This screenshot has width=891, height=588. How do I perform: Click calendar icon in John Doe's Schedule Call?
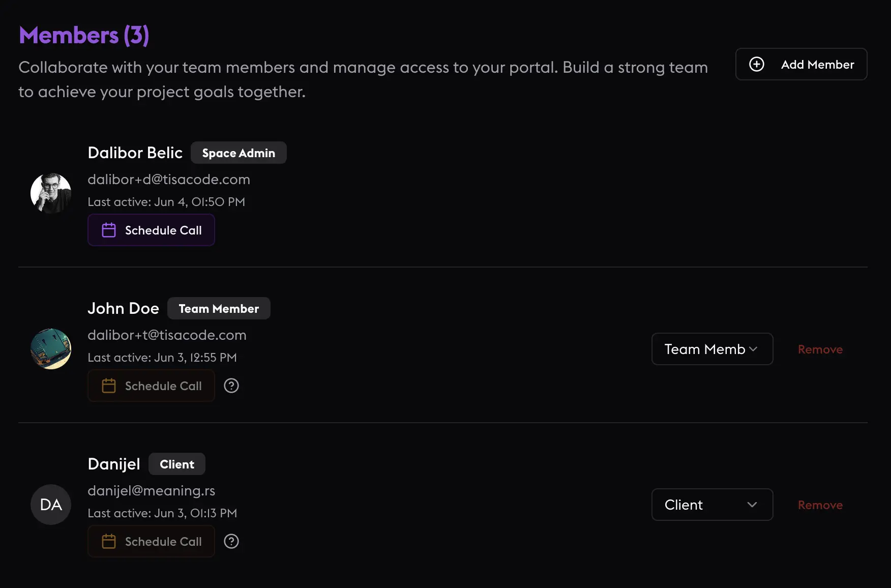pos(109,386)
